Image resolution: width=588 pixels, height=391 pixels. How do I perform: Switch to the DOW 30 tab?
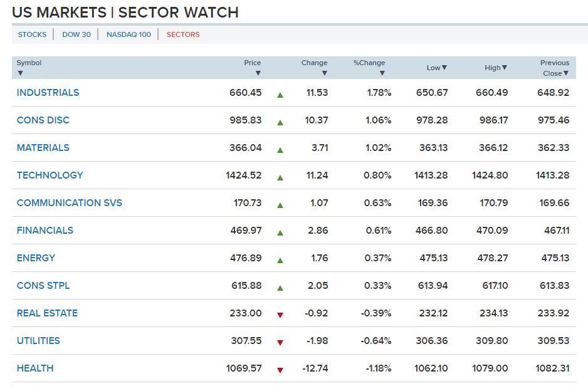(76, 34)
